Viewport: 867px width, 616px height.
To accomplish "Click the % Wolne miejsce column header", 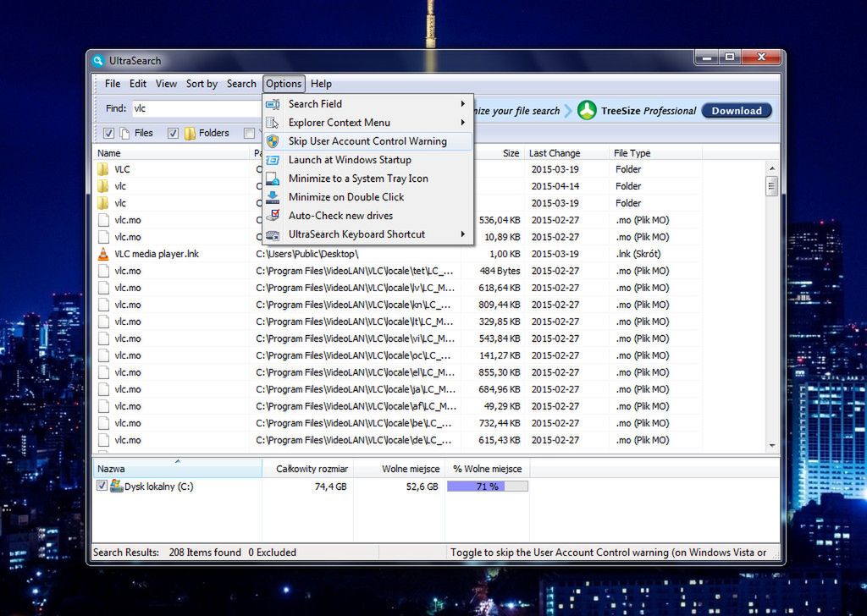I will pyautogui.click(x=487, y=469).
